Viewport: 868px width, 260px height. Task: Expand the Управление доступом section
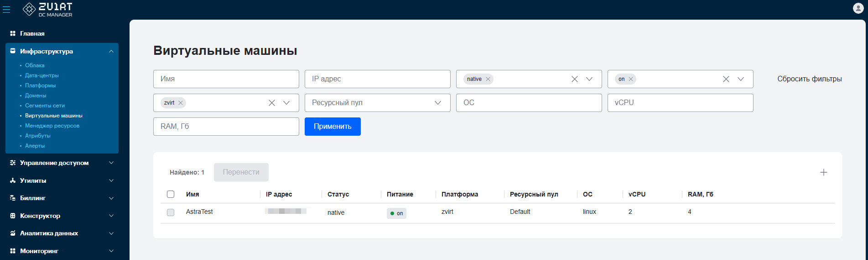(111, 163)
